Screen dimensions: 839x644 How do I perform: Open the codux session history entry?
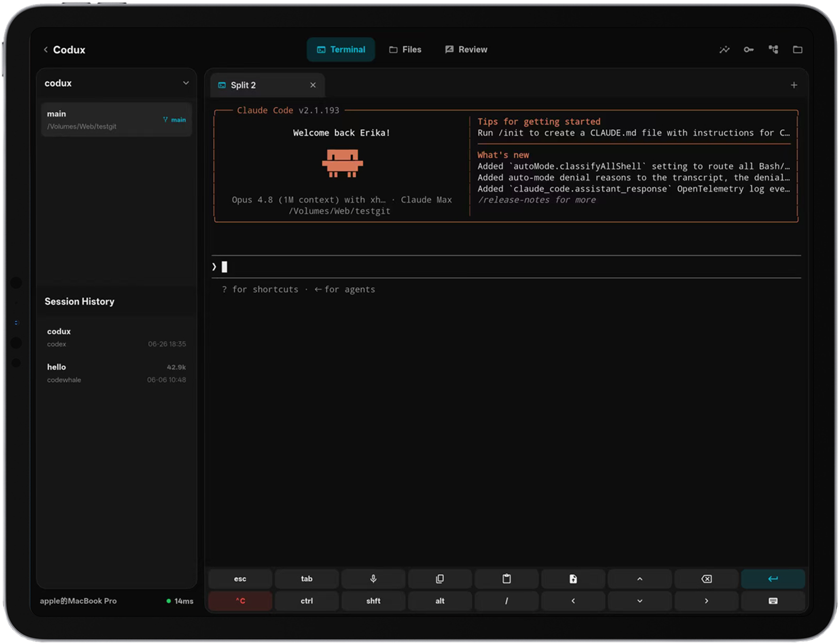tap(116, 337)
